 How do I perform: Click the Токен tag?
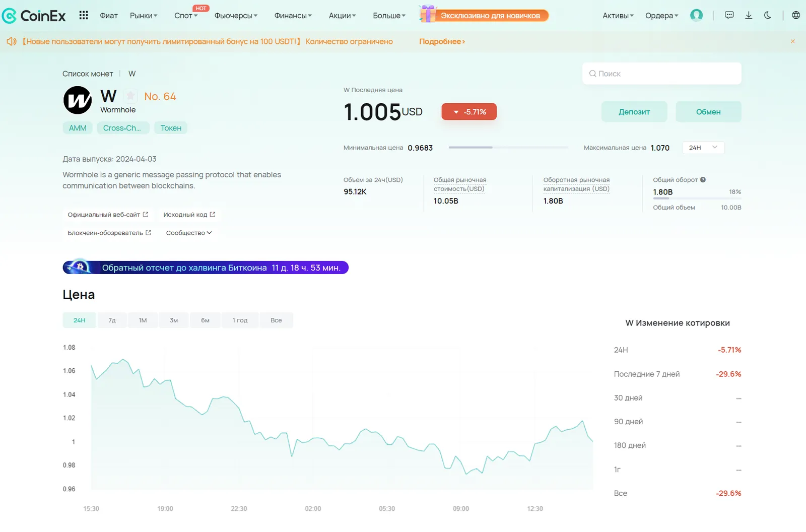pyautogui.click(x=171, y=128)
